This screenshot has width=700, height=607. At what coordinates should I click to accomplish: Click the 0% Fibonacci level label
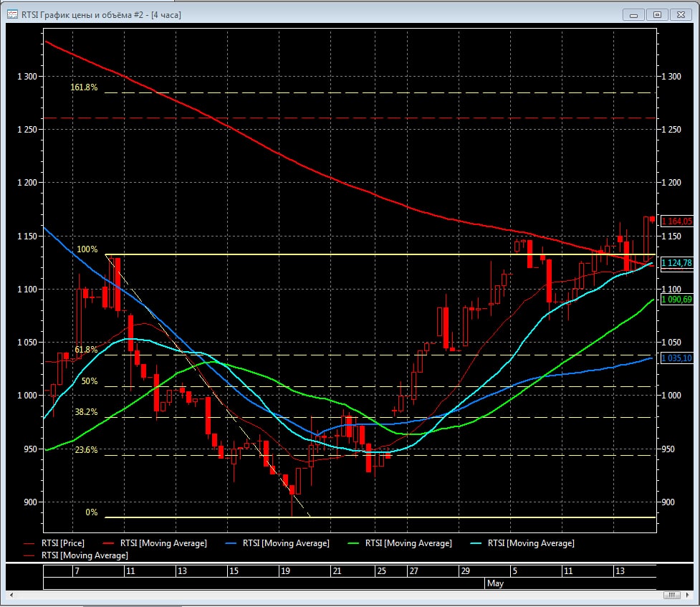pyautogui.click(x=91, y=512)
